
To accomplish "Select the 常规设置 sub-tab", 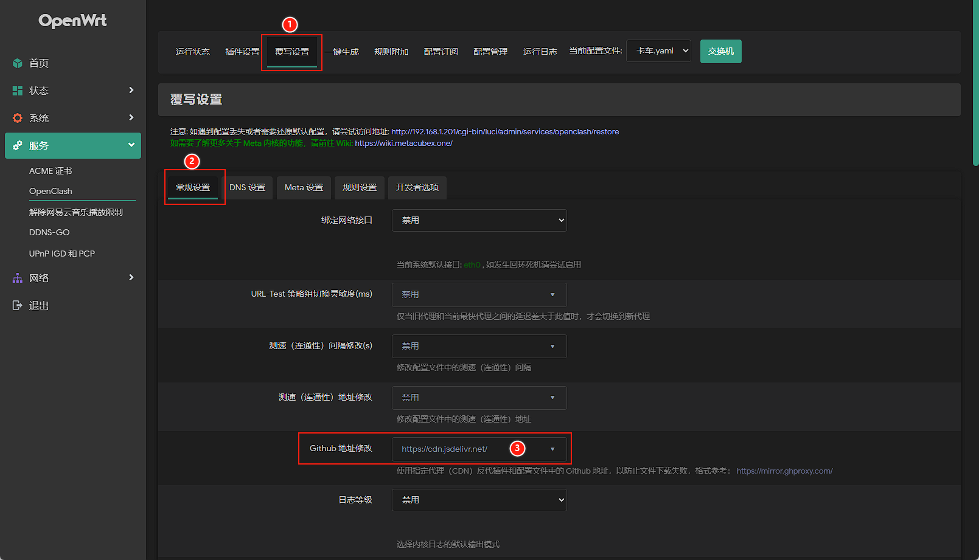I will pos(193,187).
